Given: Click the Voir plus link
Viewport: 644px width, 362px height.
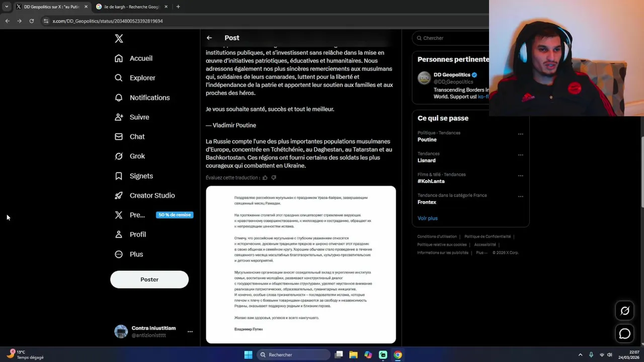Looking at the screenshot, I should (428, 218).
